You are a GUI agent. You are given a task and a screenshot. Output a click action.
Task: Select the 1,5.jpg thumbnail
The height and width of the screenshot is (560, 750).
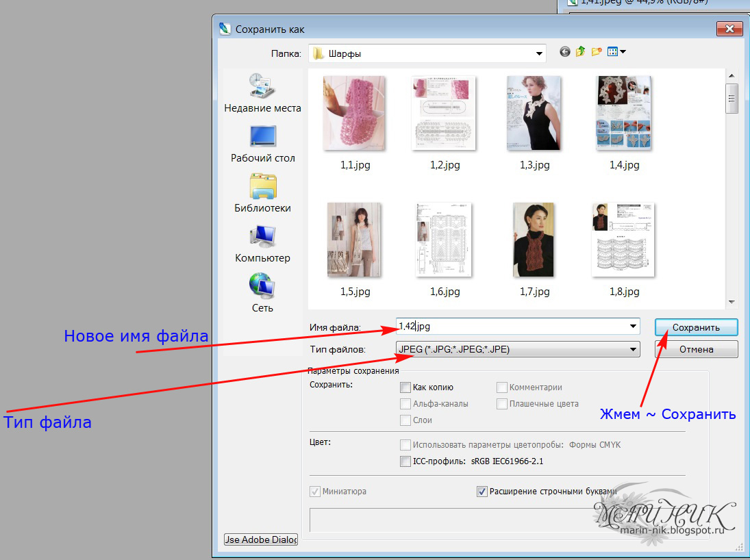pyautogui.click(x=354, y=240)
